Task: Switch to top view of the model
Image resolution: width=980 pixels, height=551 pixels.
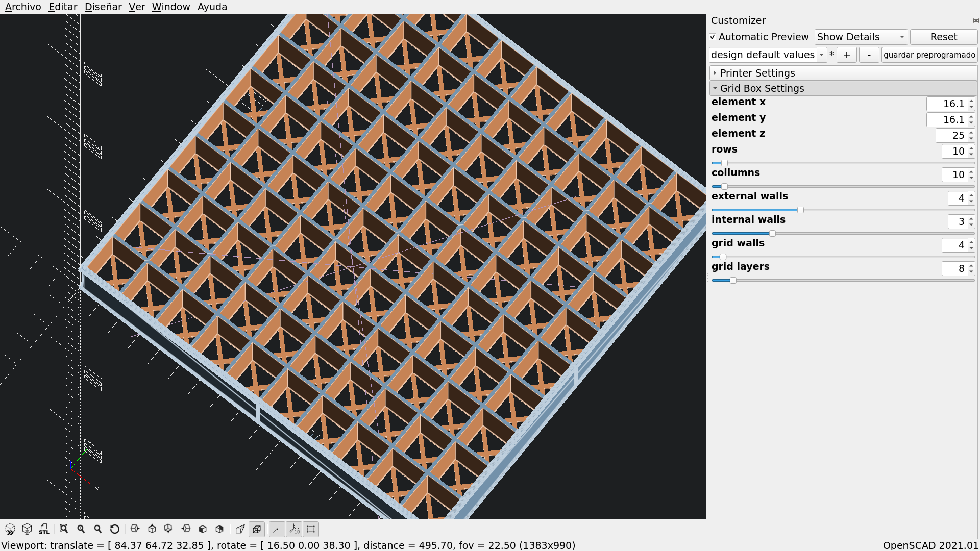Action: 152,529
